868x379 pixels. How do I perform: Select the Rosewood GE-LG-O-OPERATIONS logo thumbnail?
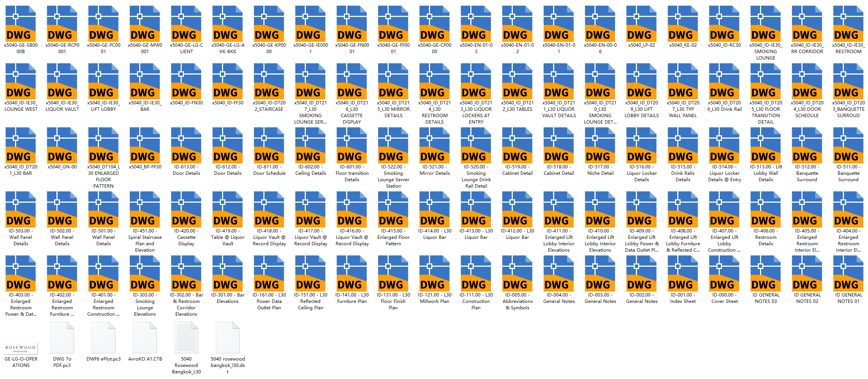(21, 348)
